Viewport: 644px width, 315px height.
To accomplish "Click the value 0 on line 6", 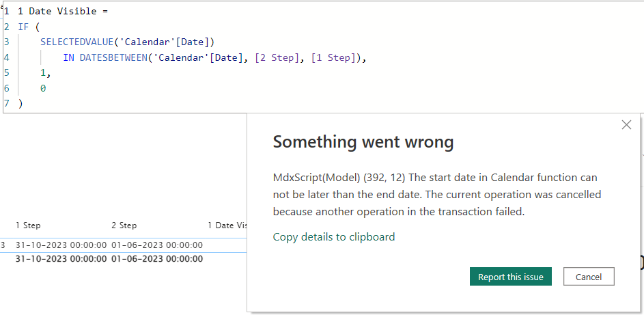I will tap(43, 88).
